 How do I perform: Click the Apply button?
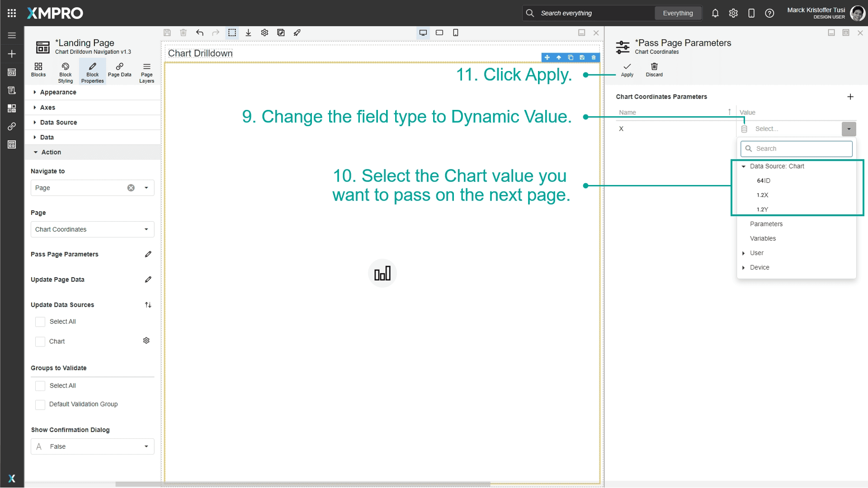[627, 70]
